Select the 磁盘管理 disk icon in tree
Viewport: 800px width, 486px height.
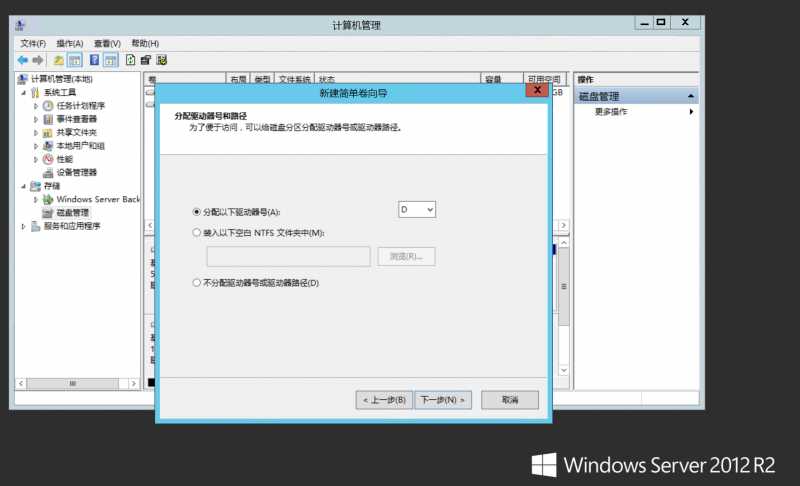pos(48,213)
